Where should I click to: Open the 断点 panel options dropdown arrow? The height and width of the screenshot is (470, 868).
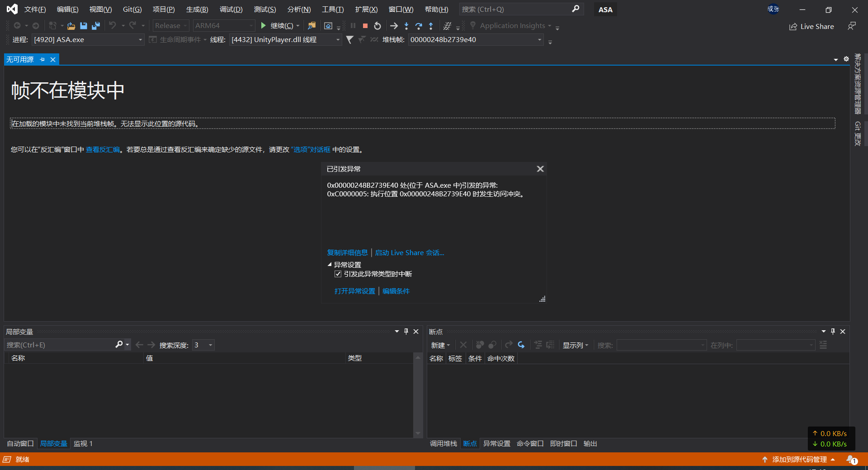(x=823, y=332)
